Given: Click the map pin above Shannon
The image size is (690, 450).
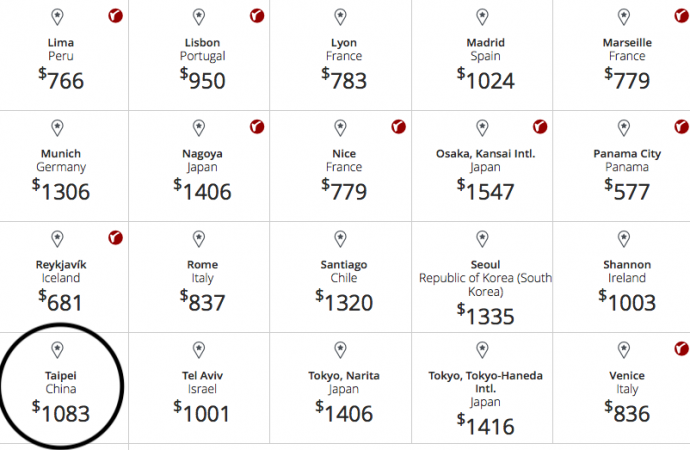Looking at the screenshot, I should pyautogui.click(x=624, y=238).
